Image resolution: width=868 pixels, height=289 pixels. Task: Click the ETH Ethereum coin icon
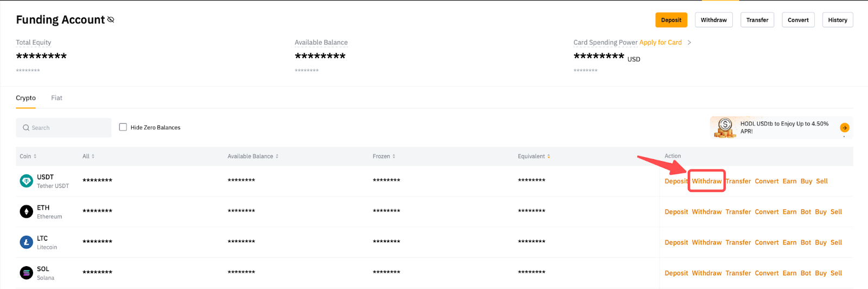pyautogui.click(x=26, y=212)
